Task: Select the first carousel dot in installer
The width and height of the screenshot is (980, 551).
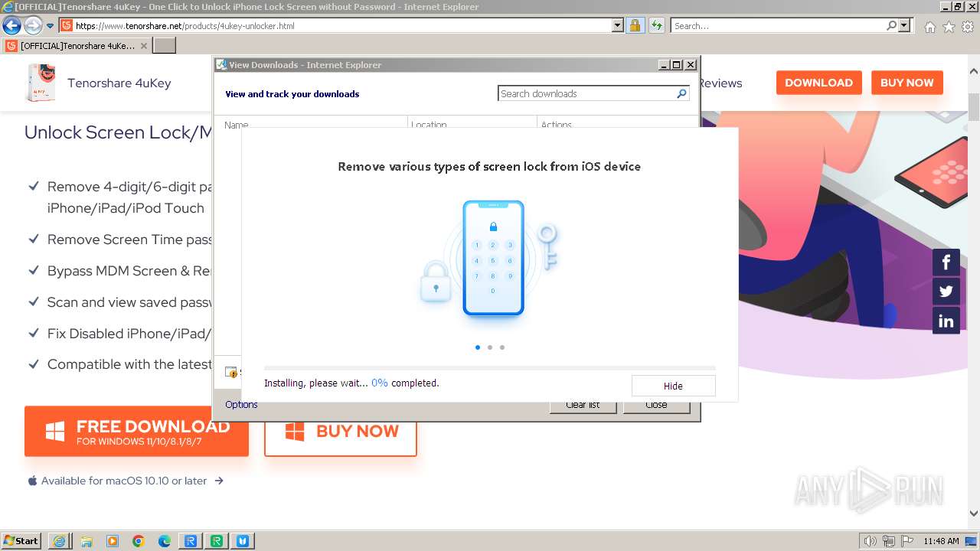Action: pyautogui.click(x=478, y=347)
